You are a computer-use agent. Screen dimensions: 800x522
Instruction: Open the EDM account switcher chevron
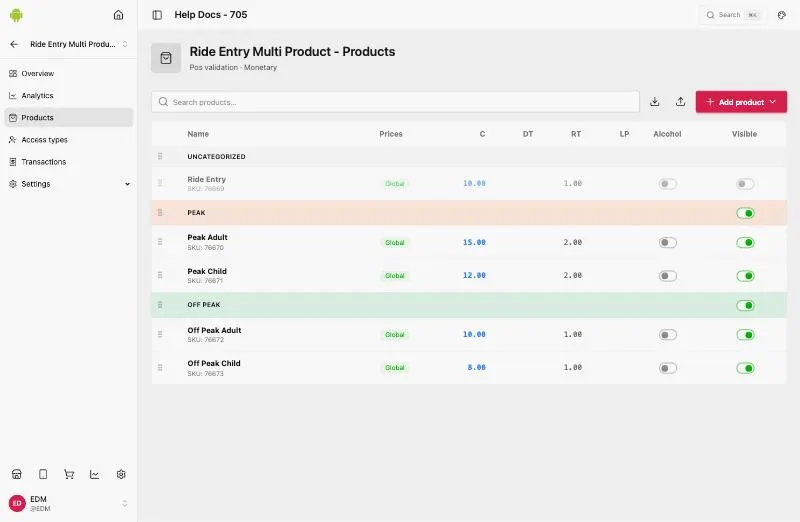point(124,504)
